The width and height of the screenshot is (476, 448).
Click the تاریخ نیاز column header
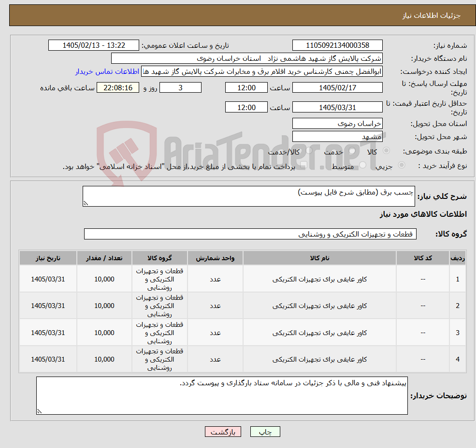tap(48, 258)
